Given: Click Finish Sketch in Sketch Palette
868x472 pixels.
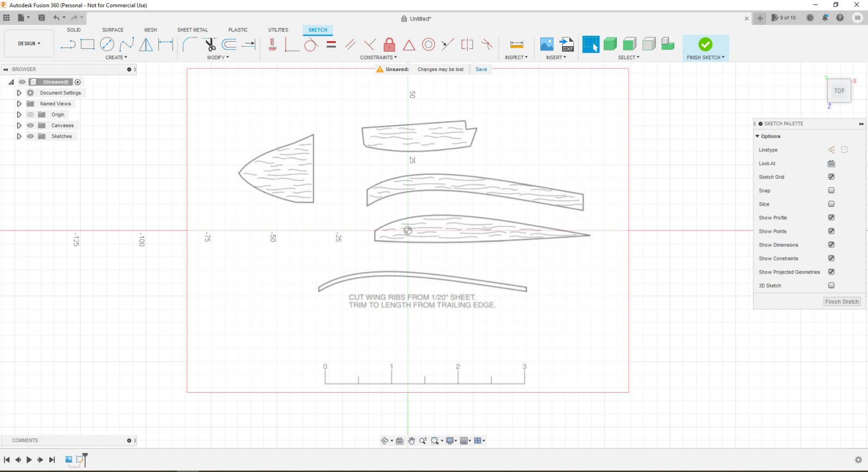Looking at the screenshot, I should coord(842,302).
